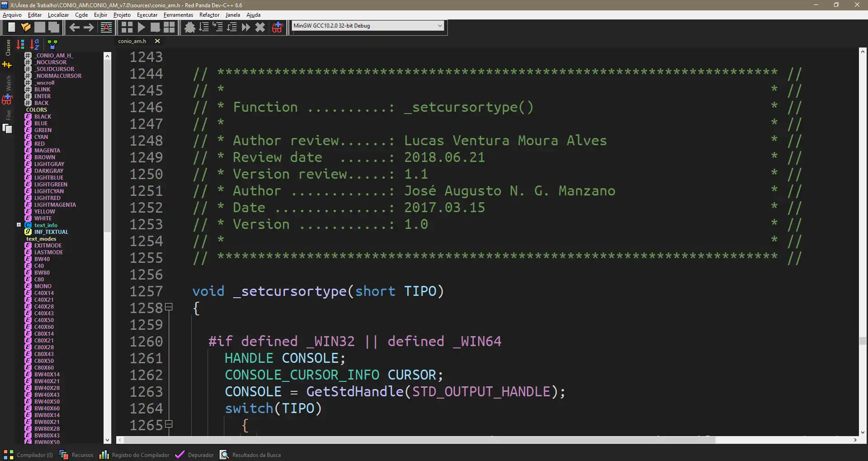868x461 pixels.
Task: Open the Compilador (0) bottom panel
Action: [x=28, y=455]
